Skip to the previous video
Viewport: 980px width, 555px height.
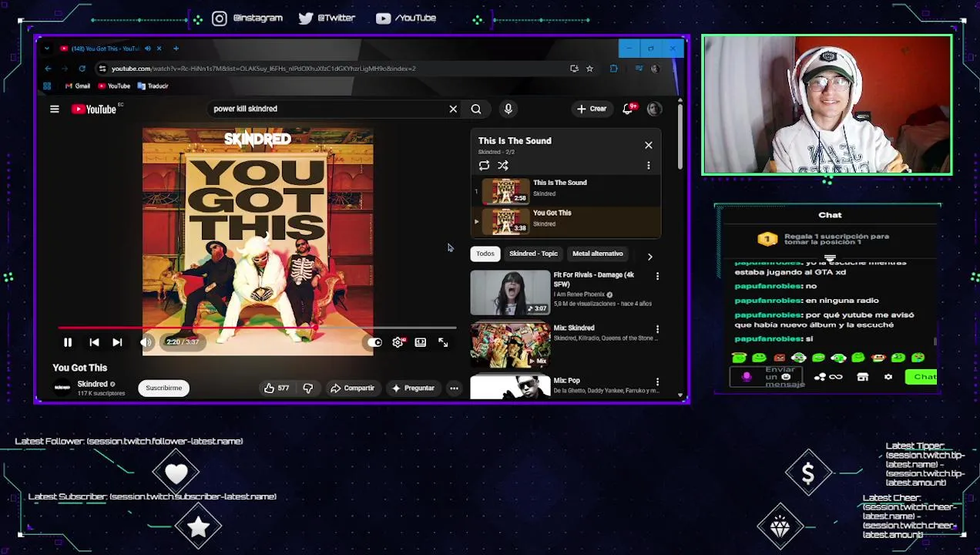click(x=94, y=342)
